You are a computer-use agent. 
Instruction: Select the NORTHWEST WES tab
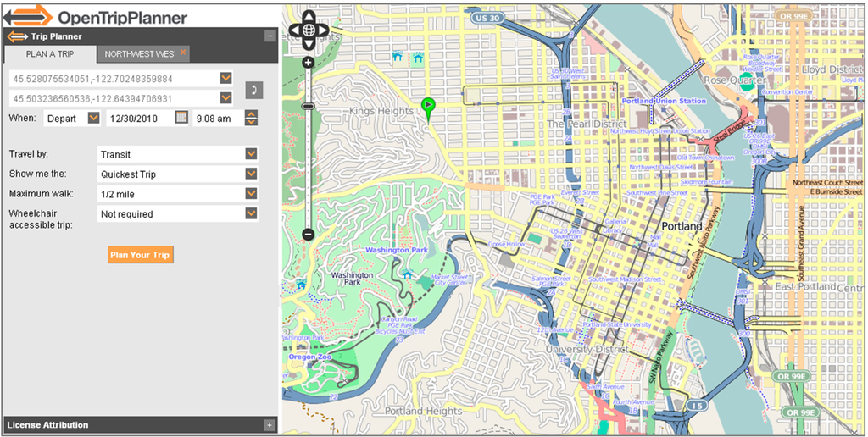(x=139, y=54)
